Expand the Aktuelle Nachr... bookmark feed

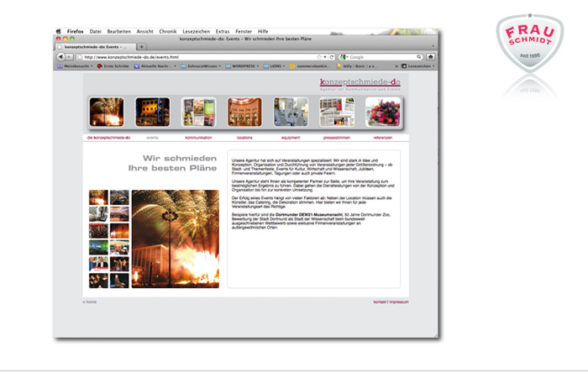coord(155,66)
